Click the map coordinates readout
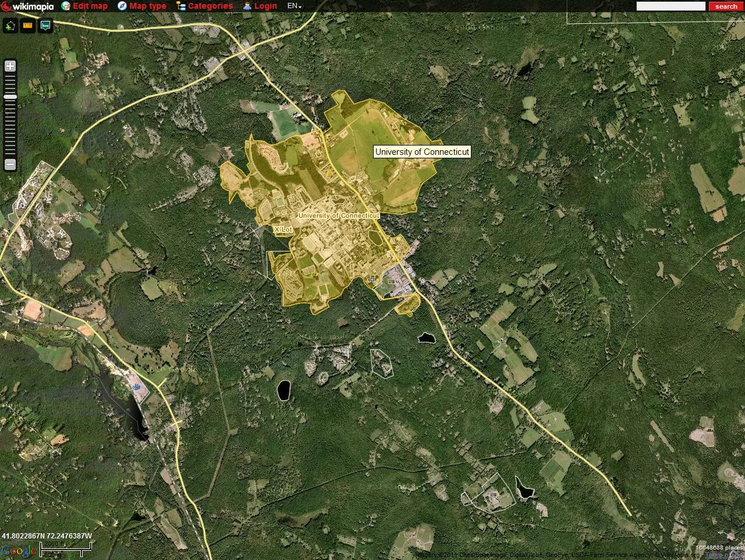The height and width of the screenshot is (560, 745). 47,536
